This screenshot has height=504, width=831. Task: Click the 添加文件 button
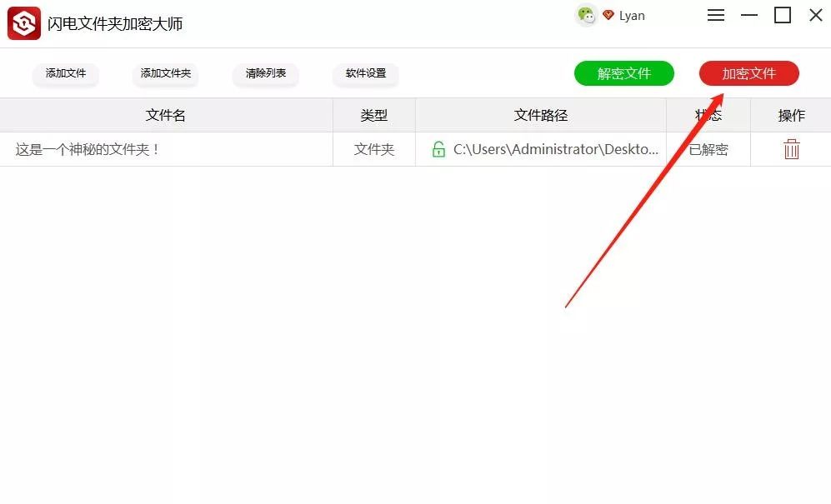tap(66, 73)
